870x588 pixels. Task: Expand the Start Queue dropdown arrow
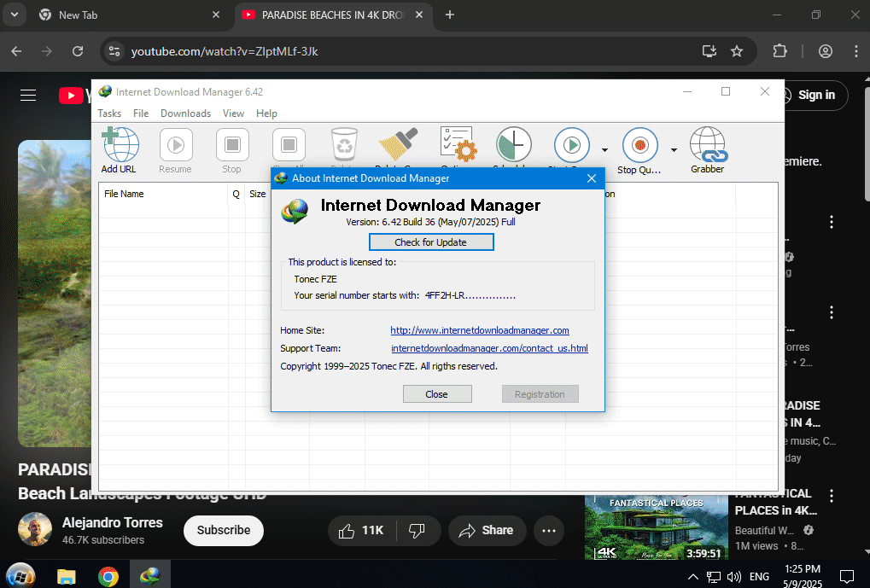604,149
